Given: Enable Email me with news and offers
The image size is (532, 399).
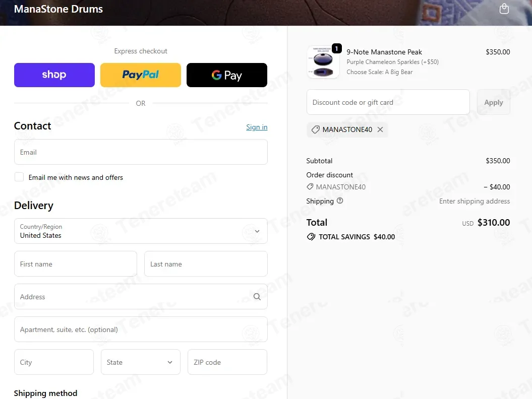Looking at the screenshot, I should [x=19, y=177].
